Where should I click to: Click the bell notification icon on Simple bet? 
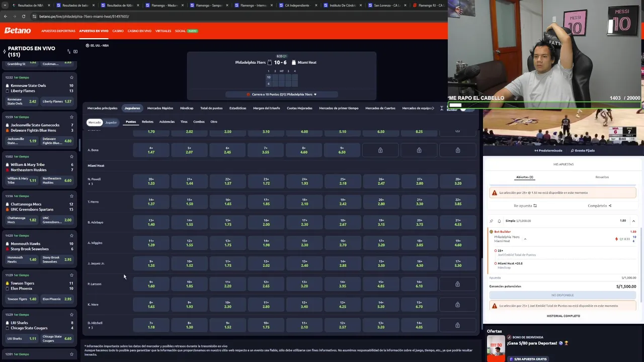[499, 221]
